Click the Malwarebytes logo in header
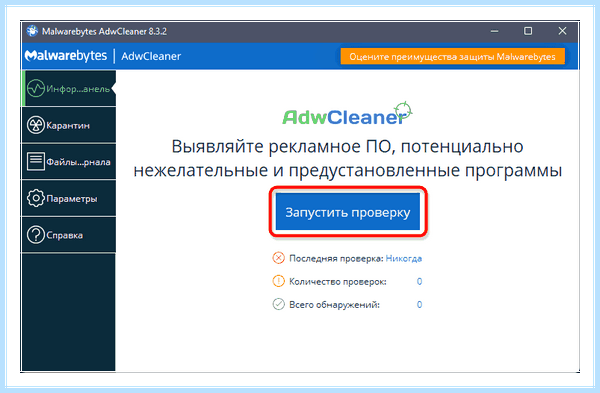The image size is (600, 393). 66,56
